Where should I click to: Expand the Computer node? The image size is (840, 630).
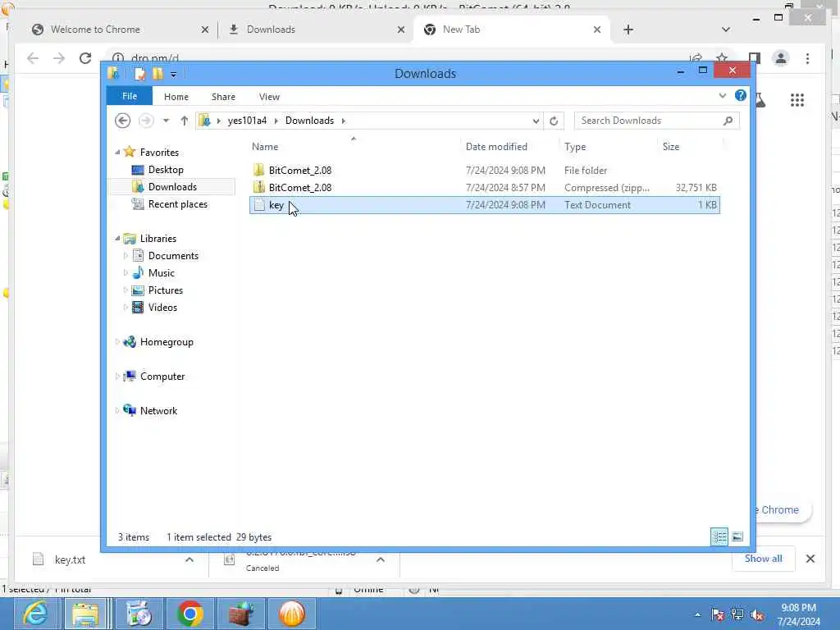pos(117,376)
